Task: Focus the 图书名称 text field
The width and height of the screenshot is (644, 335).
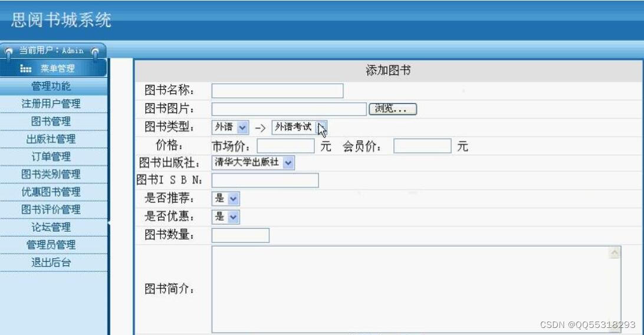Action: click(x=277, y=91)
